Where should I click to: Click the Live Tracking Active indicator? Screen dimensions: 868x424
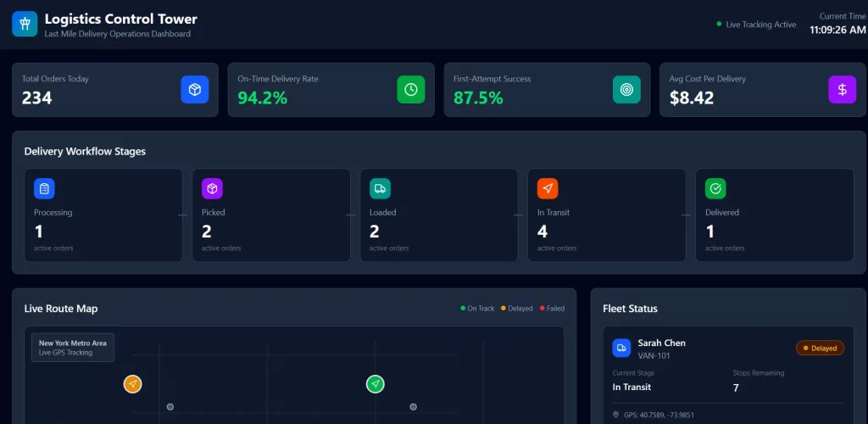point(756,25)
